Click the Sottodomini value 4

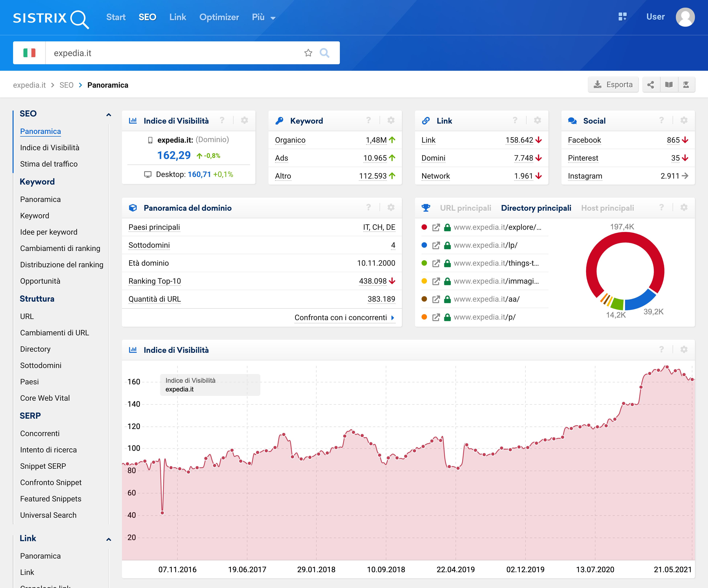point(393,245)
